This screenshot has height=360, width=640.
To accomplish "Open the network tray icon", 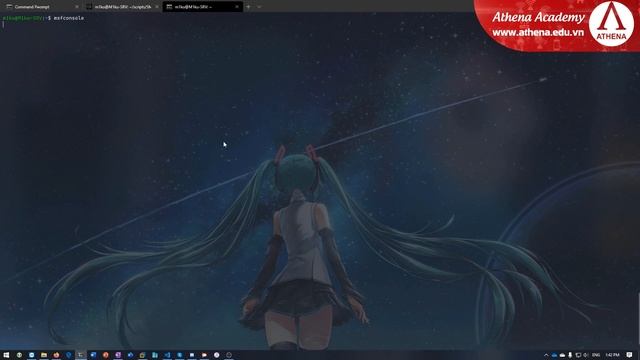I will (578, 355).
